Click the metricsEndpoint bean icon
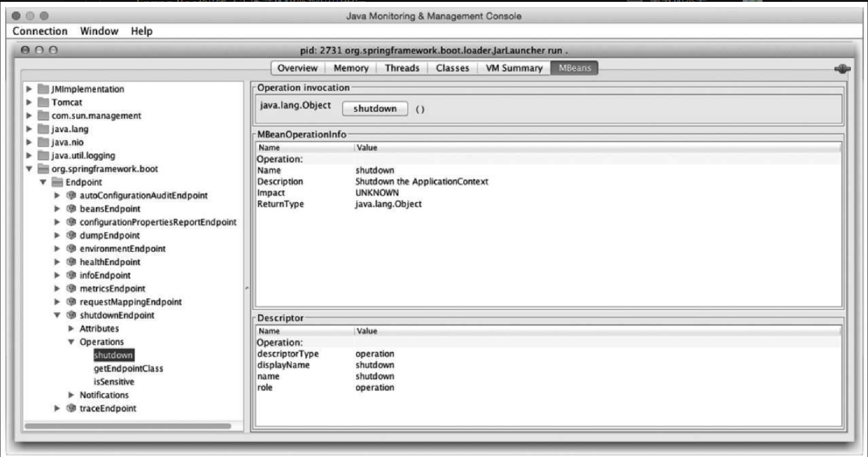This screenshot has width=868, height=457. pos(71,288)
